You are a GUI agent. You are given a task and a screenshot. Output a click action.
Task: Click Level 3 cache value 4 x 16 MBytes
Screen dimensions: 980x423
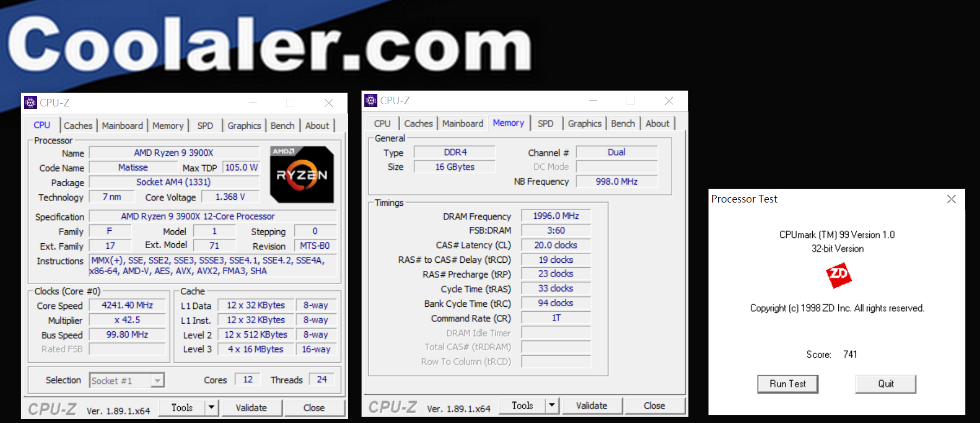(x=256, y=349)
